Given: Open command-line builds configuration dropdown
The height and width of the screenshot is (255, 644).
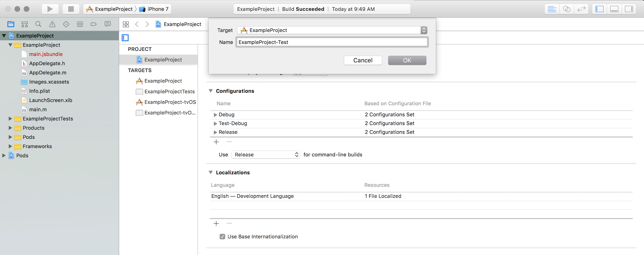Looking at the screenshot, I should [x=266, y=154].
